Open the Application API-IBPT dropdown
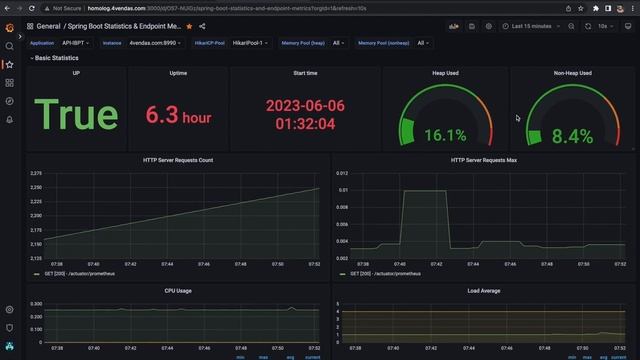Viewport: 640px width, 360px height. pyautogui.click(x=76, y=43)
